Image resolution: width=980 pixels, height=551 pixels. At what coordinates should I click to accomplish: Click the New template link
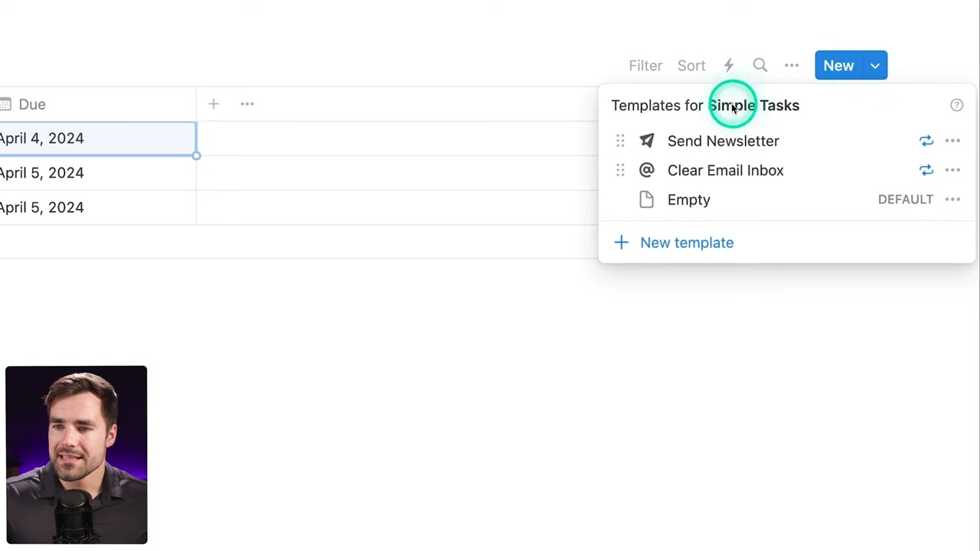[x=686, y=243]
